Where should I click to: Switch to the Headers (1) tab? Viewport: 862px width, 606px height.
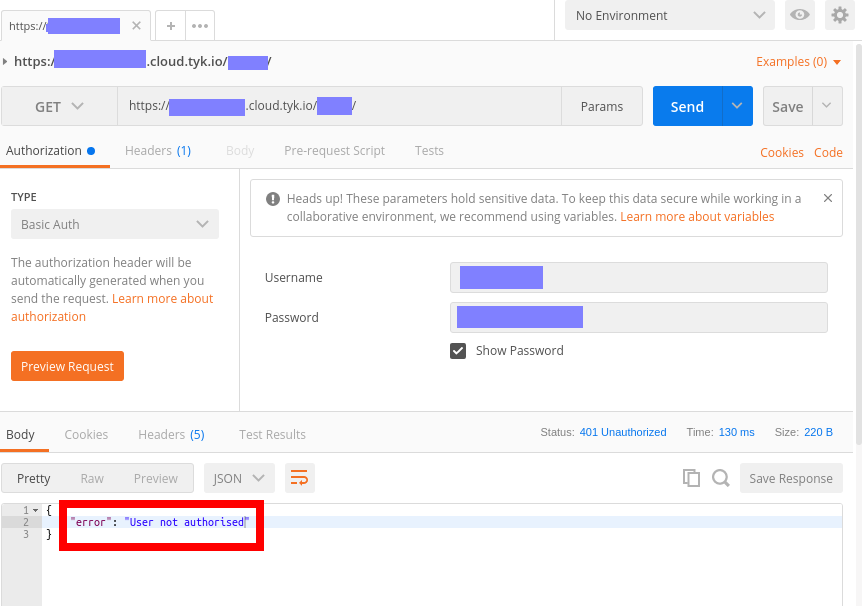coord(157,150)
